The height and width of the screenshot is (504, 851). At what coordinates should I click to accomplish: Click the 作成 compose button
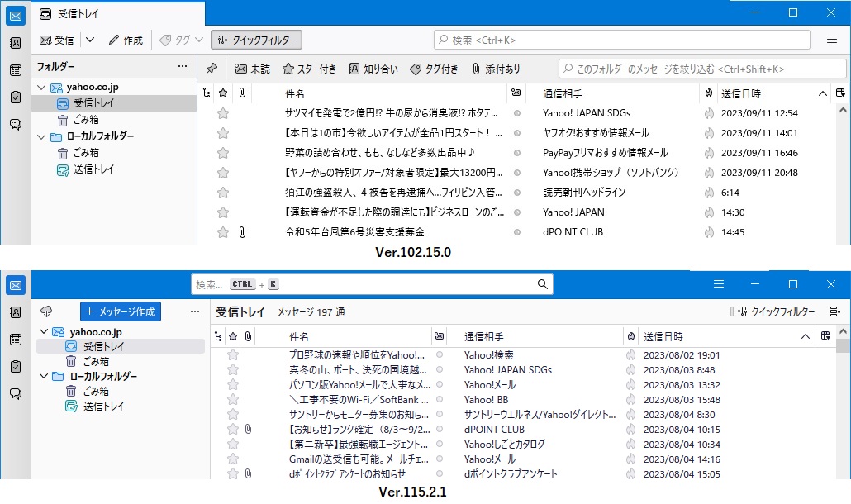click(126, 40)
